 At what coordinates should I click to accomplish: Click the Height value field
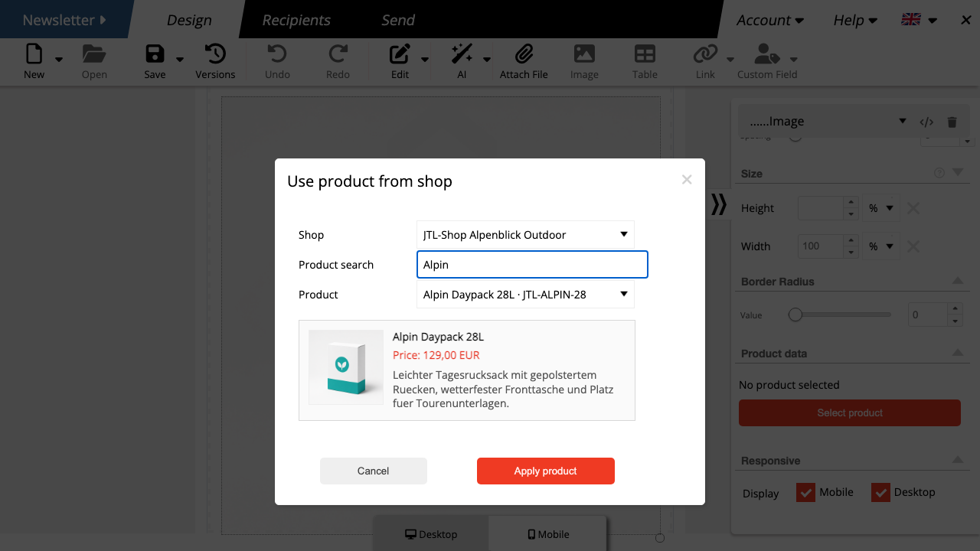[821, 208]
